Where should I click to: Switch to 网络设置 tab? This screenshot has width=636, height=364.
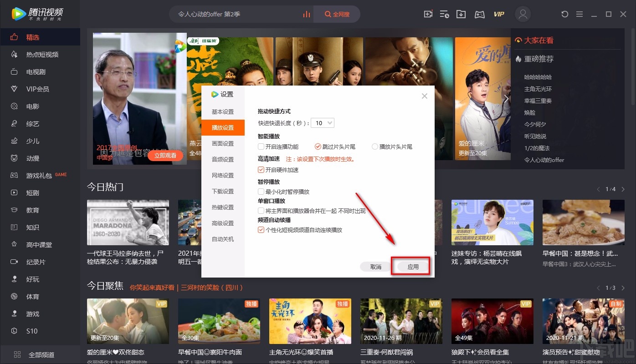click(x=223, y=176)
